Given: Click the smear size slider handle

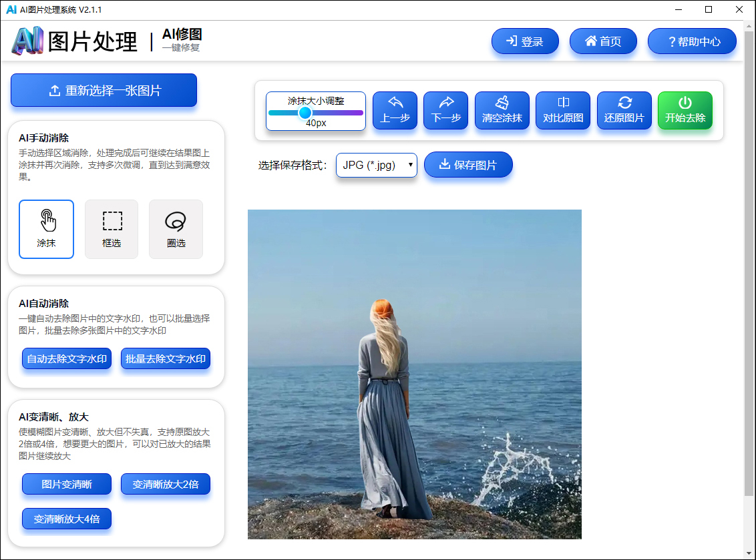Looking at the screenshot, I should (x=305, y=113).
